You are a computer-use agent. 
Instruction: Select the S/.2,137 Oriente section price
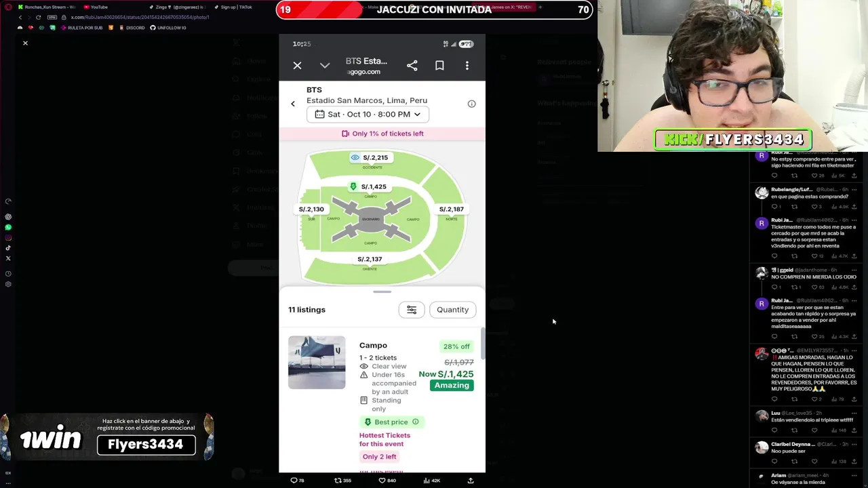(370, 259)
